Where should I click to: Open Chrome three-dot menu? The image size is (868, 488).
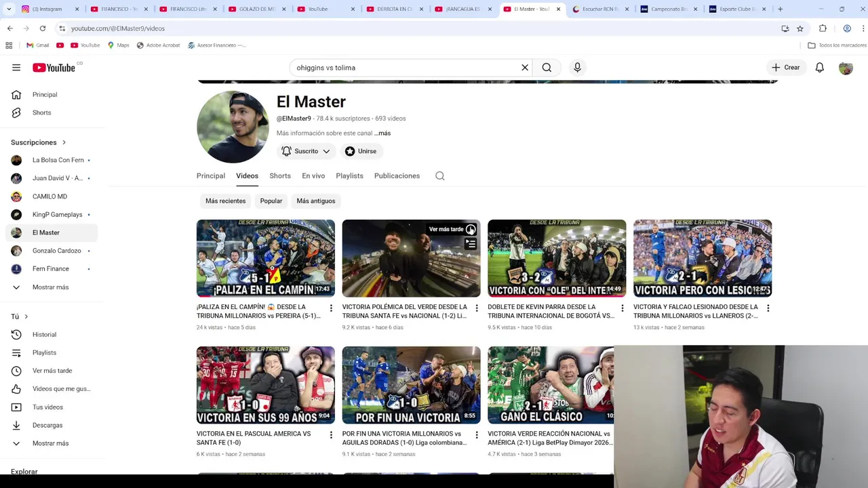tap(863, 28)
